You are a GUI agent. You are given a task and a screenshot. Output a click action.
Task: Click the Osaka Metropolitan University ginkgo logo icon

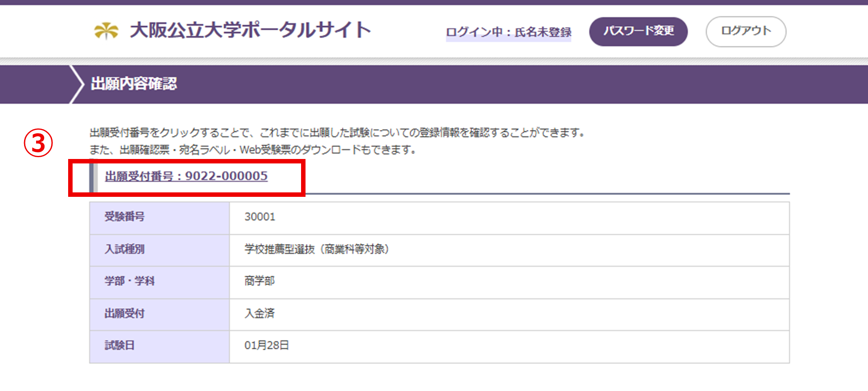coord(106,31)
